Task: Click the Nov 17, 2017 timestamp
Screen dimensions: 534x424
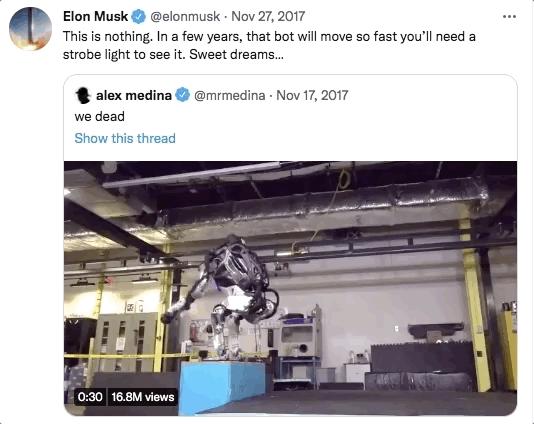Action: pos(312,95)
